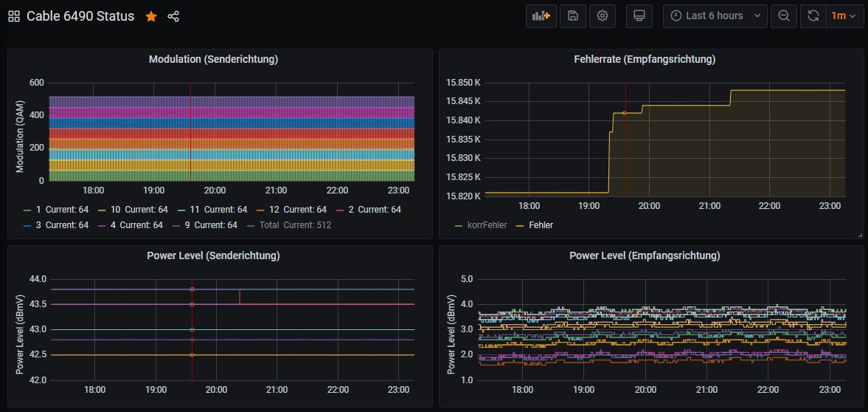Toggle the Total series in Modulation legend
Image resolution: width=868 pixels, height=412 pixels.
269,225
